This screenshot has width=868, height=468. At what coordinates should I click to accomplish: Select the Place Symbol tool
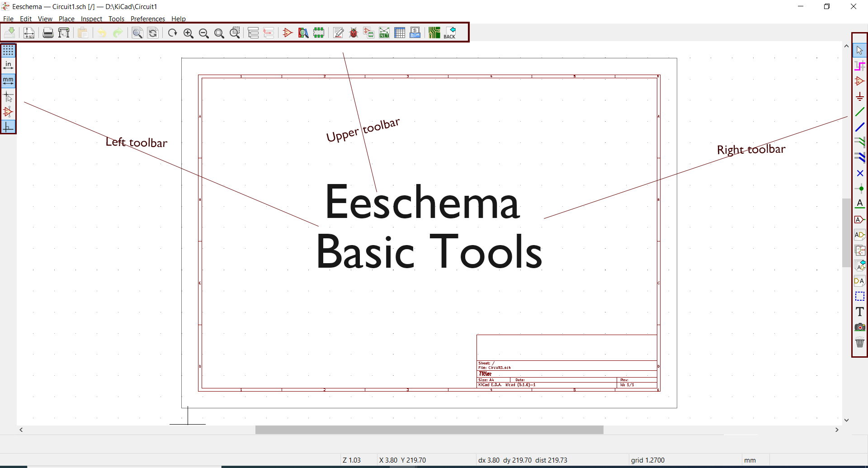860,81
